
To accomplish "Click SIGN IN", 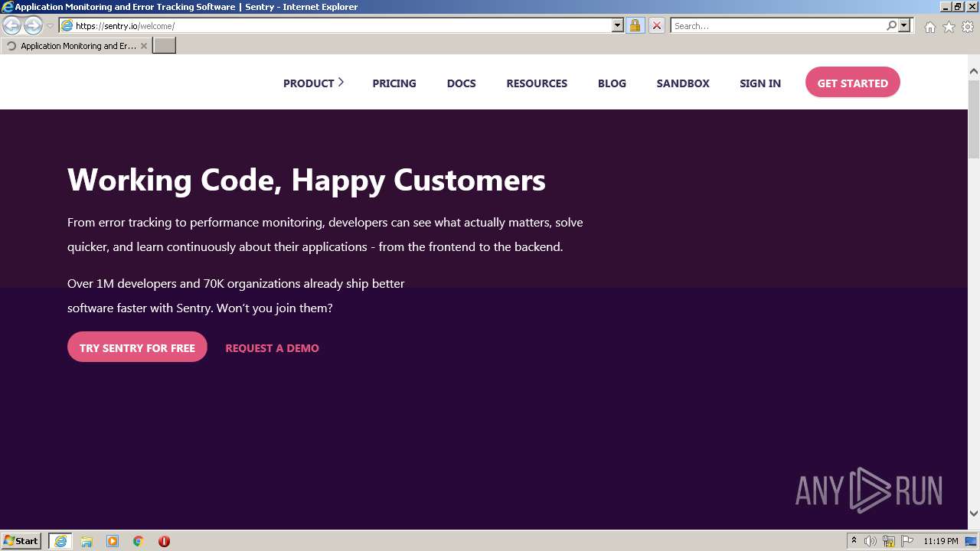I will [x=760, y=83].
